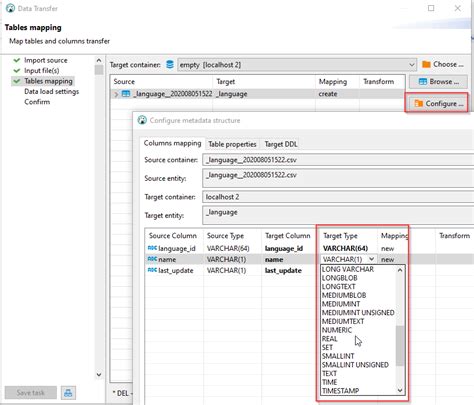Click the ABC type icon of last_update
The width and height of the screenshot is (474, 405).
coord(152,270)
